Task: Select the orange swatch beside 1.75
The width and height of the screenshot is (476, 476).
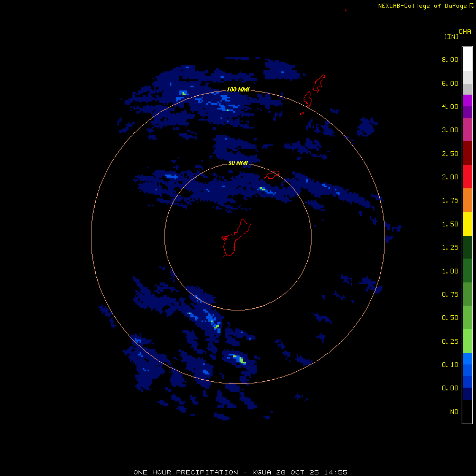Action: (467, 200)
